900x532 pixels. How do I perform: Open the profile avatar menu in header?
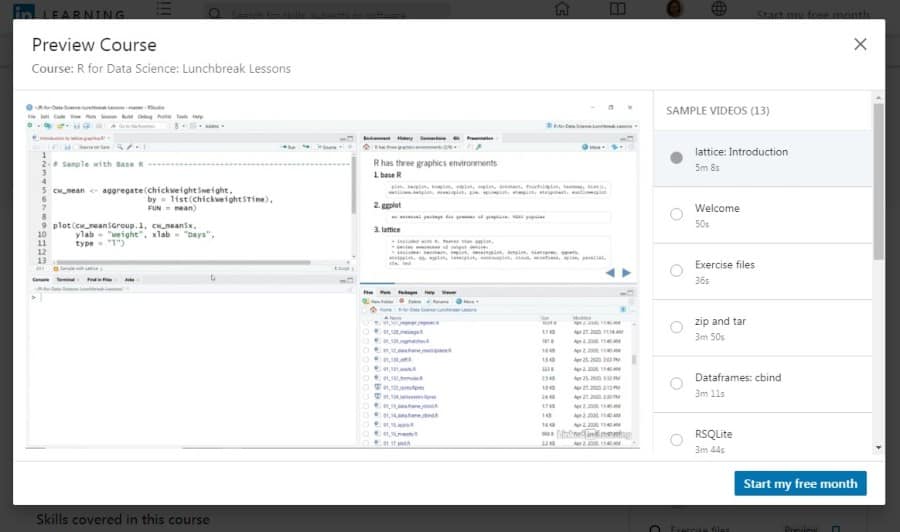pos(674,9)
